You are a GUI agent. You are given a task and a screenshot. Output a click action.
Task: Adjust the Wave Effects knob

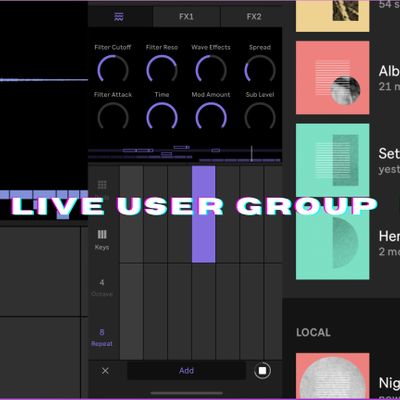point(211,69)
